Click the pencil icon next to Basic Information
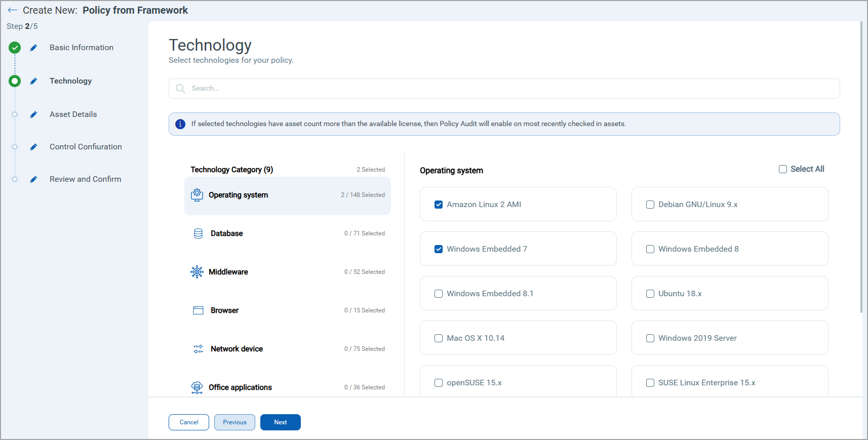Viewport: 868px width, 440px height. pos(33,48)
